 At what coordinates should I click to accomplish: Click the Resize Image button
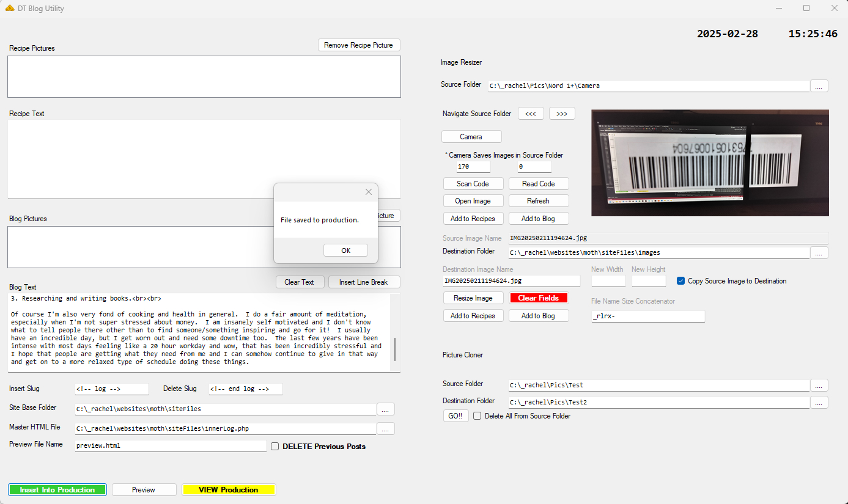tap(473, 298)
